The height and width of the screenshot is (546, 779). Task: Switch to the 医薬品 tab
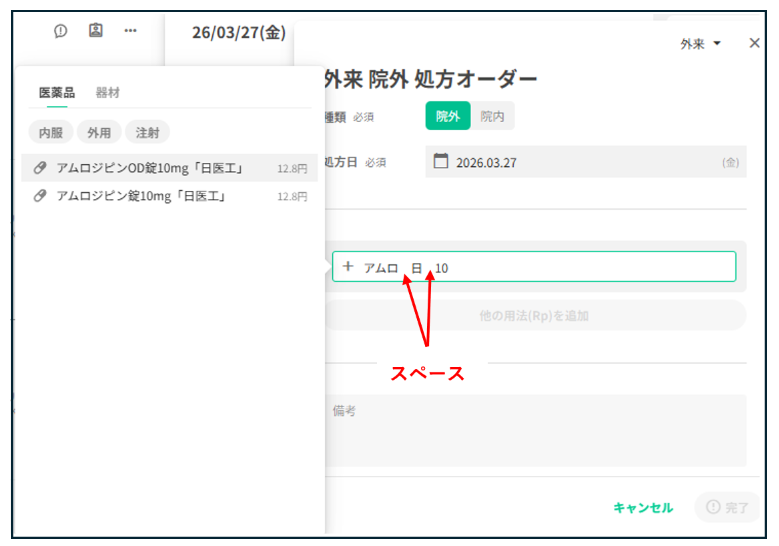[57, 92]
